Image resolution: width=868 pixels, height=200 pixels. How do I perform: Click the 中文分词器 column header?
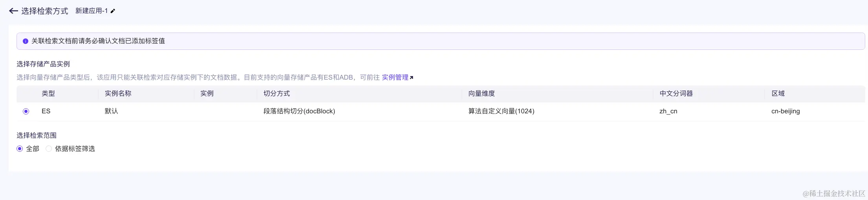[x=676, y=93]
